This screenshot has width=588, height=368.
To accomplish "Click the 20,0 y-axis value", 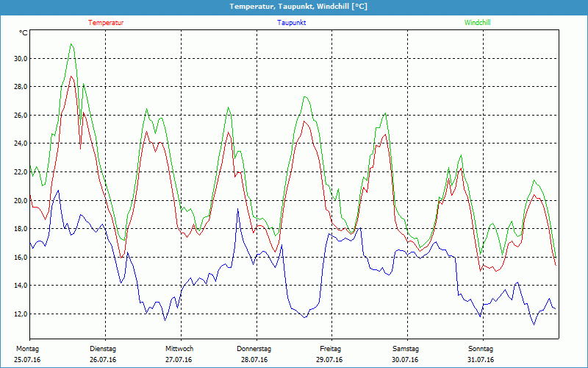I will click(x=21, y=200).
